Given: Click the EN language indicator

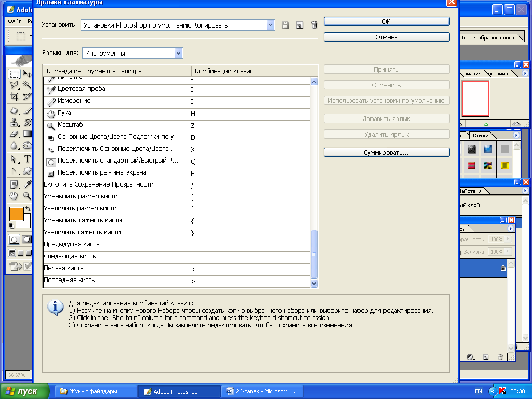Looking at the screenshot, I should click(x=478, y=391).
